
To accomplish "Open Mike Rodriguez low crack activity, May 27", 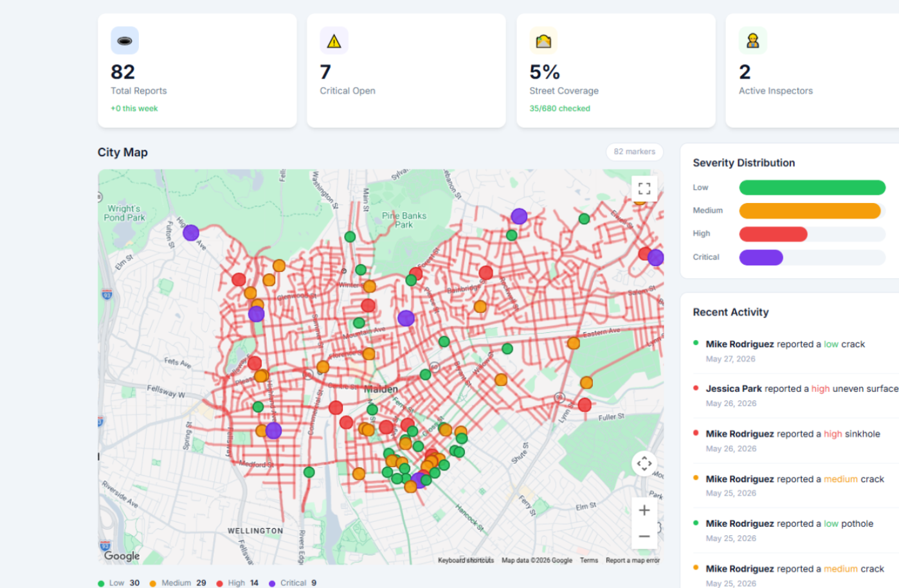I will pyautogui.click(x=795, y=351).
